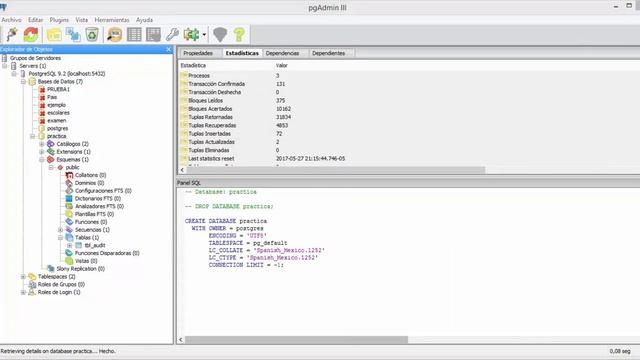Open the filtered data view icon
The height and width of the screenshot is (360, 640).
tap(153, 35)
